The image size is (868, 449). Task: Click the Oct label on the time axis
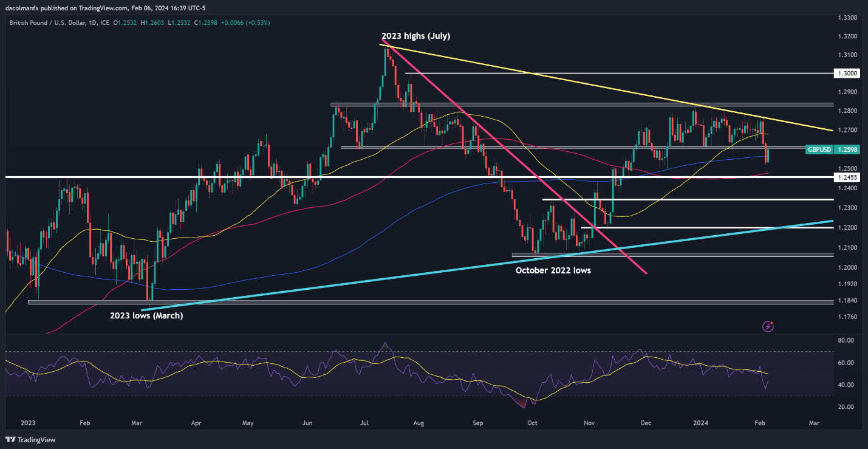coord(531,422)
